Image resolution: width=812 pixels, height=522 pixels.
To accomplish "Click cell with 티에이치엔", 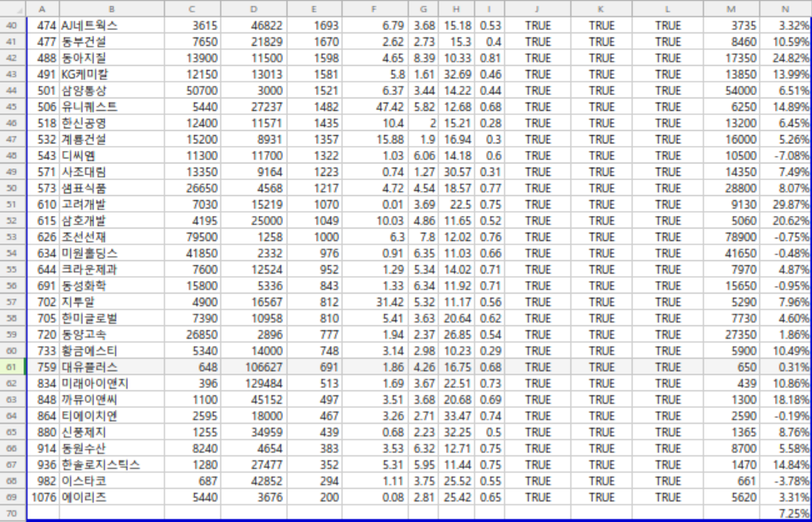I will coord(112,416).
